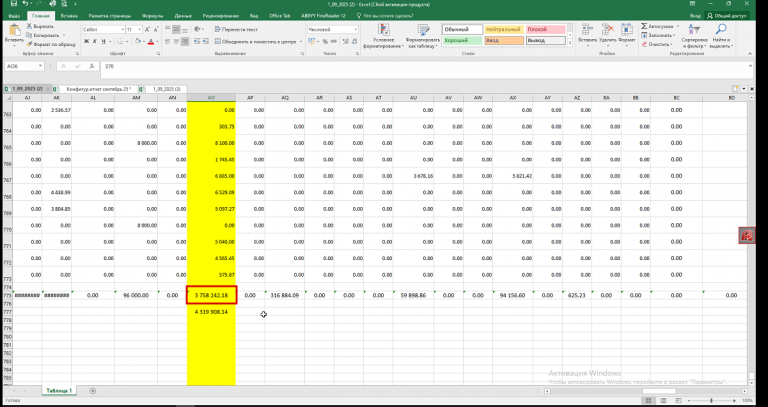768x407 pixels.
Task: Toggle underline formatting (Ч)
Action: (103, 42)
